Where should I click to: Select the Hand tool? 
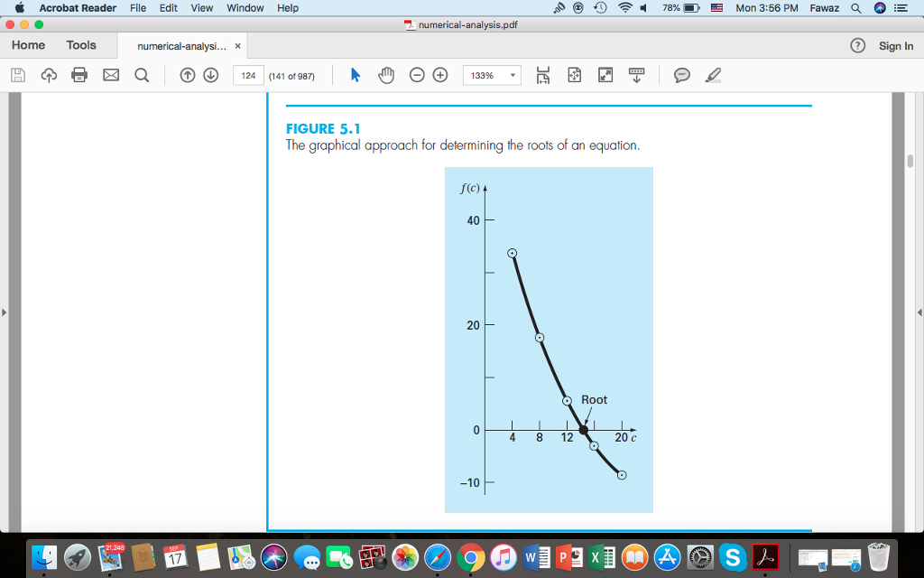coord(386,75)
